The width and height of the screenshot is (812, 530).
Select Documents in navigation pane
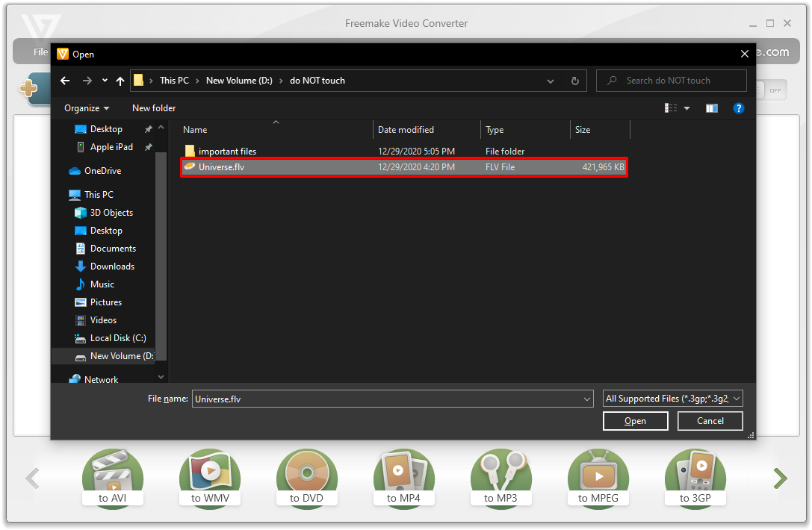click(113, 249)
